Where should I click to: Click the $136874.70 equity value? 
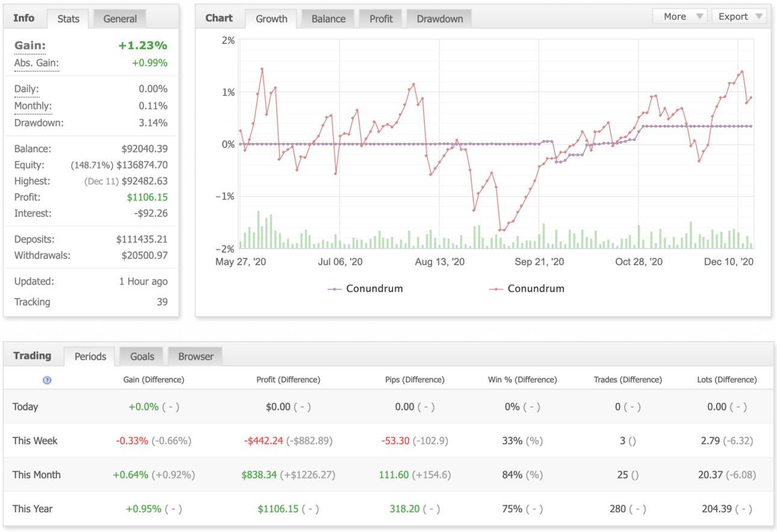point(142,165)
